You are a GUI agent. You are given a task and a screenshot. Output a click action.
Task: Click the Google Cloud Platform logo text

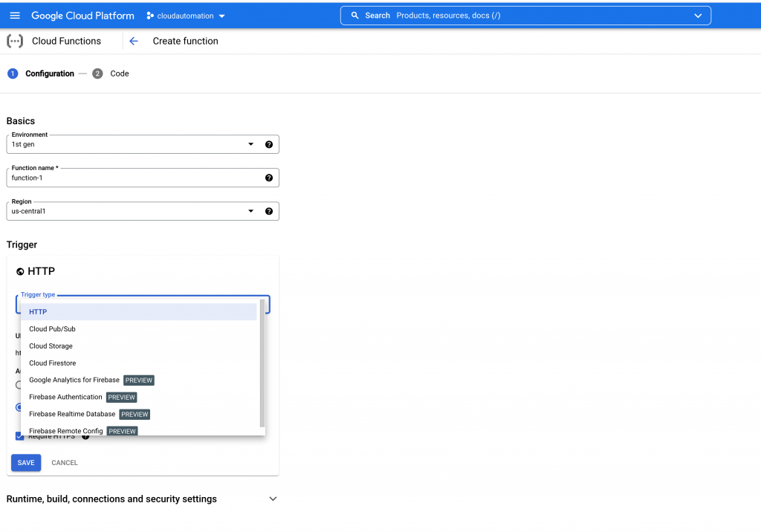click(83, 16)
